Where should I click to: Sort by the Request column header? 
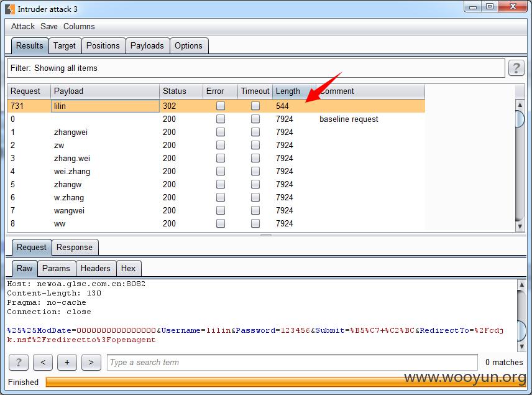point(29,91)
